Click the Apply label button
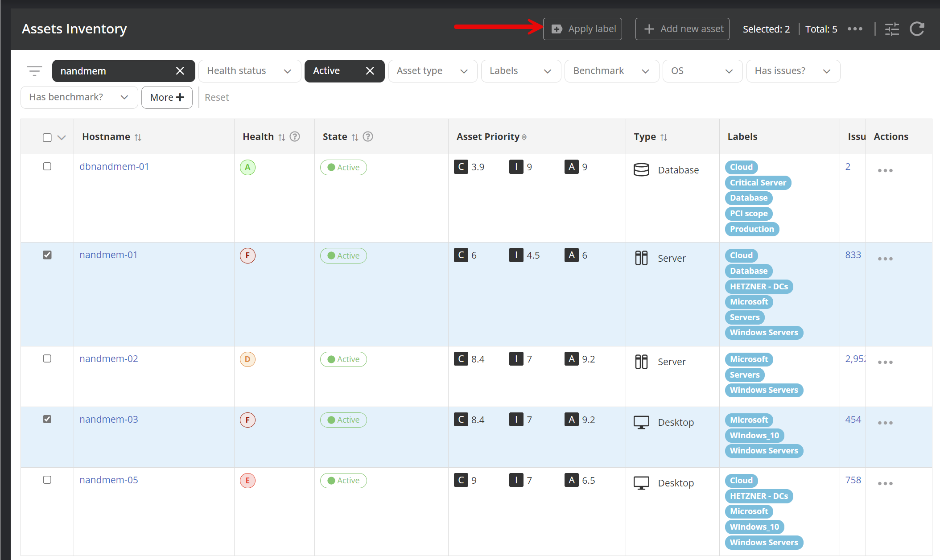 pos(582,29)
